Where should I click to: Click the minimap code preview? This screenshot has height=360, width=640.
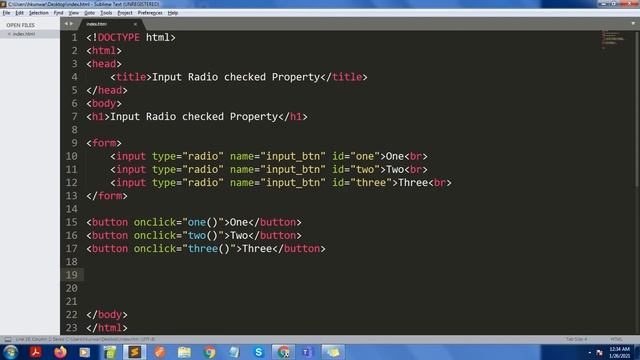[613, 40]
